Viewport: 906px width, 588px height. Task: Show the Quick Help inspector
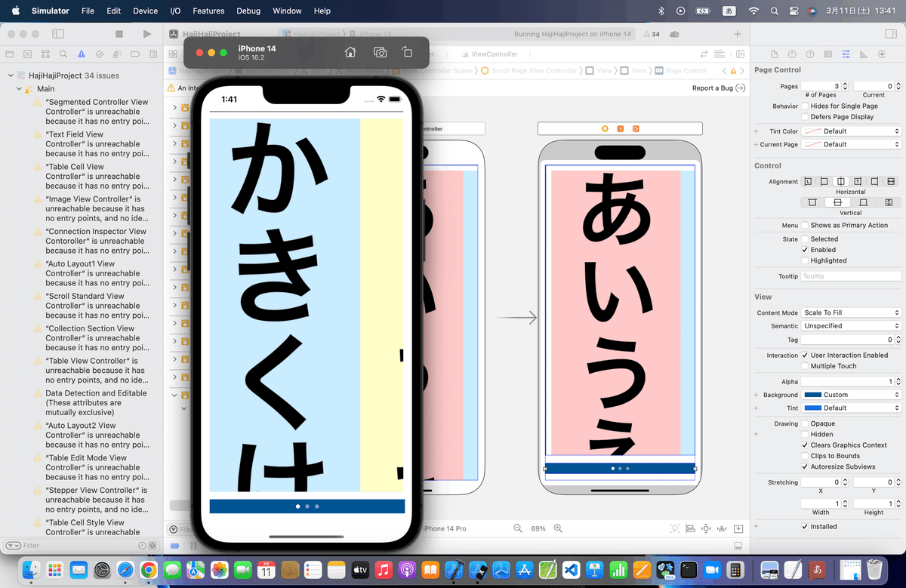(x=810, y=54)
